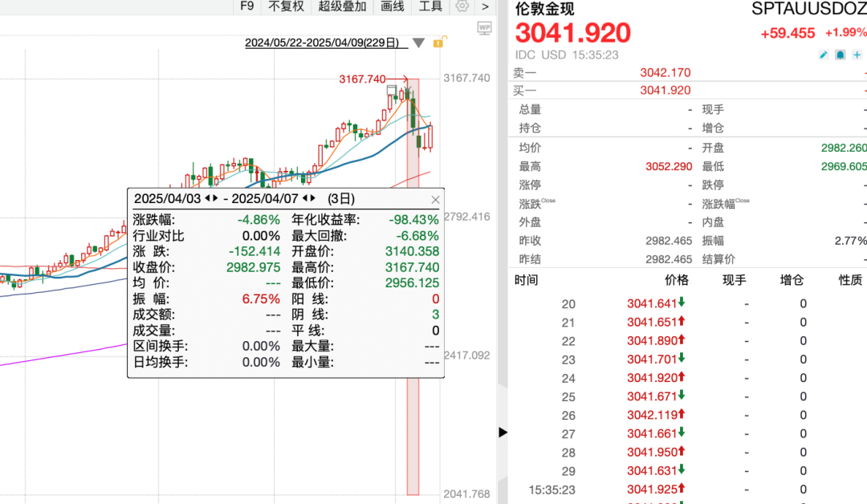Click the 阴线 count value 3
Viewport: 867px width, 504px height.
pos(436,315)
